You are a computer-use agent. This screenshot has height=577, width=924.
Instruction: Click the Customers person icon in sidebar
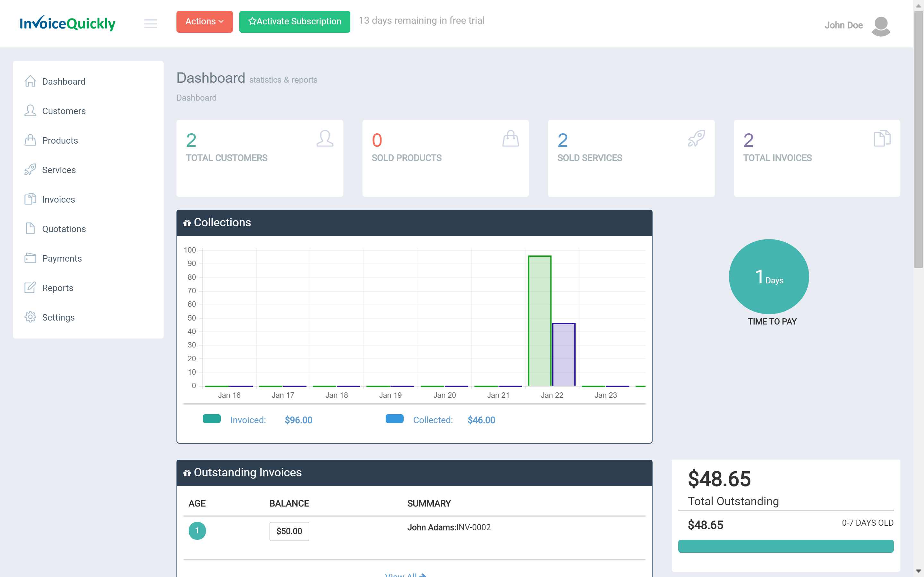30,111
